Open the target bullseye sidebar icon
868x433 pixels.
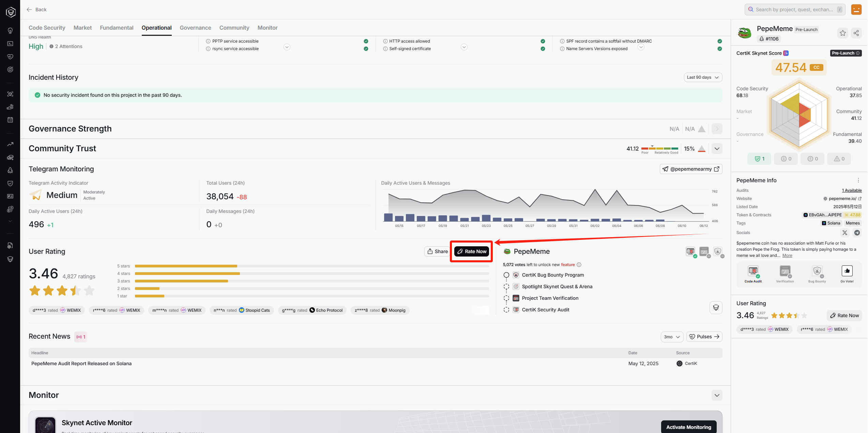coord(10,69)
